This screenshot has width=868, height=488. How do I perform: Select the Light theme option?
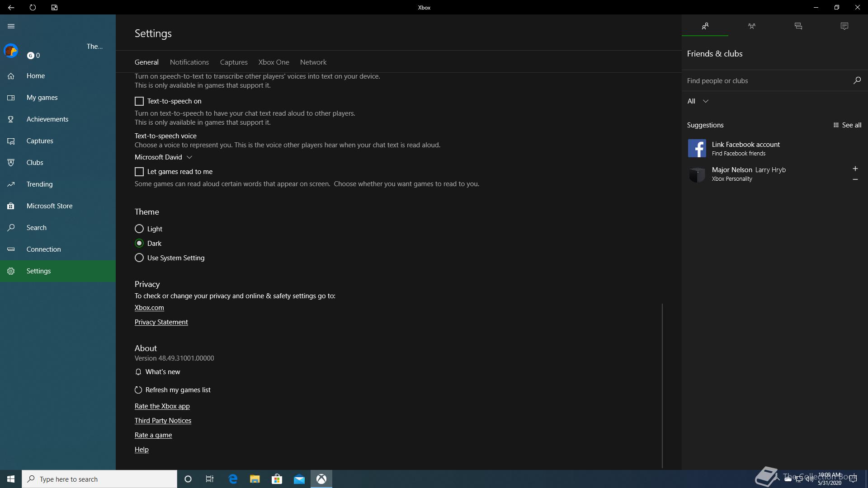point(139,229)
